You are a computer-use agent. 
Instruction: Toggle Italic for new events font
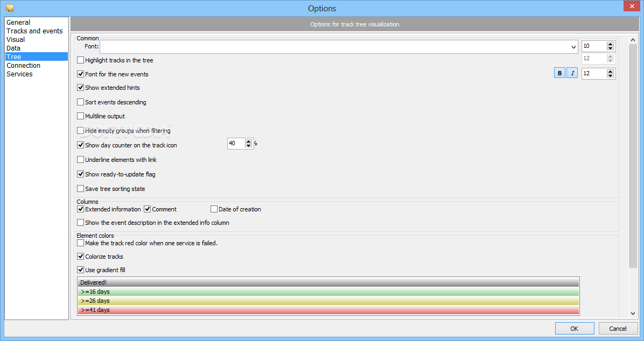coord(572,73)
